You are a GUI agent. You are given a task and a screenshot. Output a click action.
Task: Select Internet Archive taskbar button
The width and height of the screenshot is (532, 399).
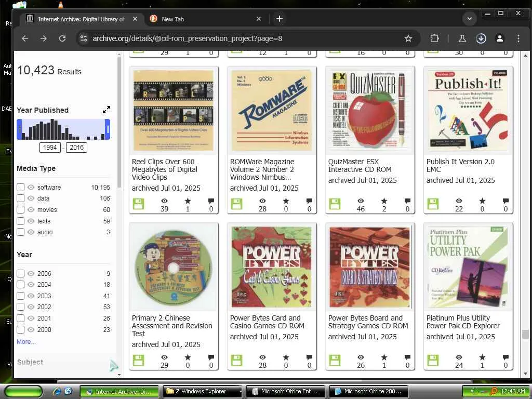pyautogui.click(x=119, y=392)
